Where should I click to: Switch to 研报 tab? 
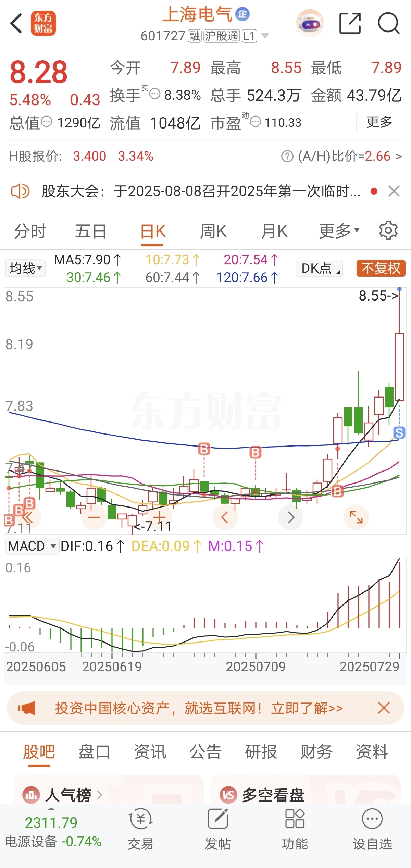tap(261, 752)
